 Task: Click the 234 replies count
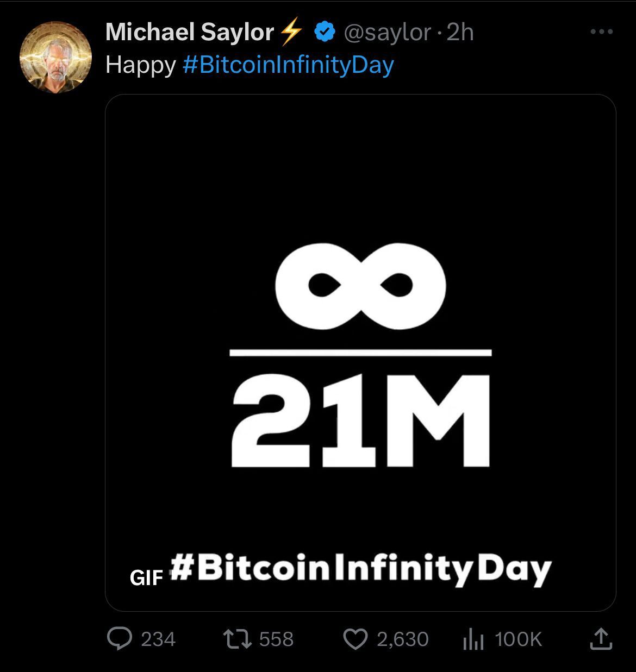(158, 639)
